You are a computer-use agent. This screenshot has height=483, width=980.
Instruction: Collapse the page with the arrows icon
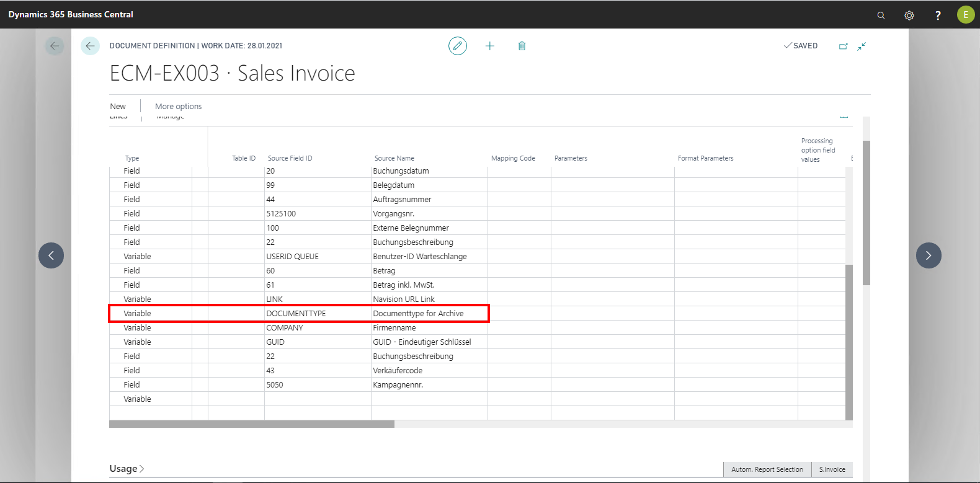coord(862,46)
